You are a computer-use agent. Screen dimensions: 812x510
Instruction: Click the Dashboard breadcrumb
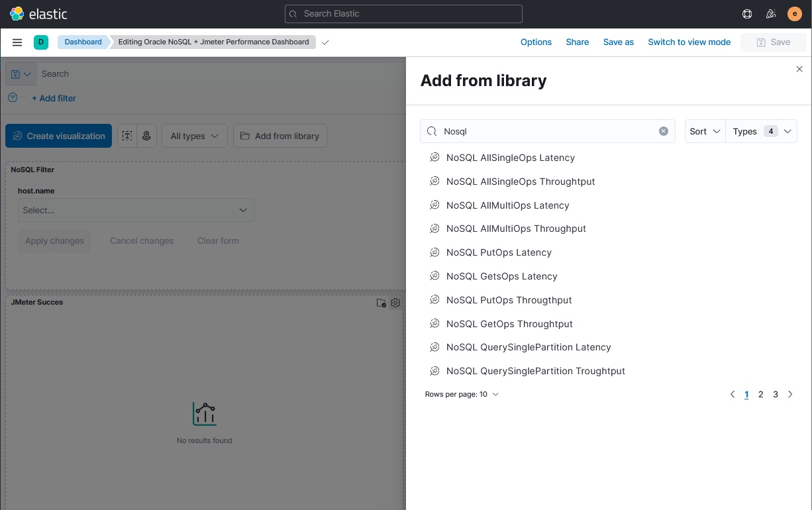coord(83,42)
